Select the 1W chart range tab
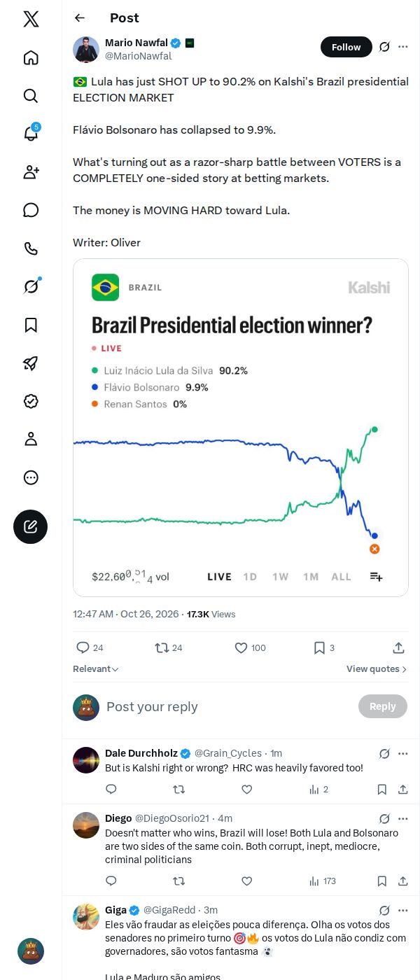 pos(281,577)
